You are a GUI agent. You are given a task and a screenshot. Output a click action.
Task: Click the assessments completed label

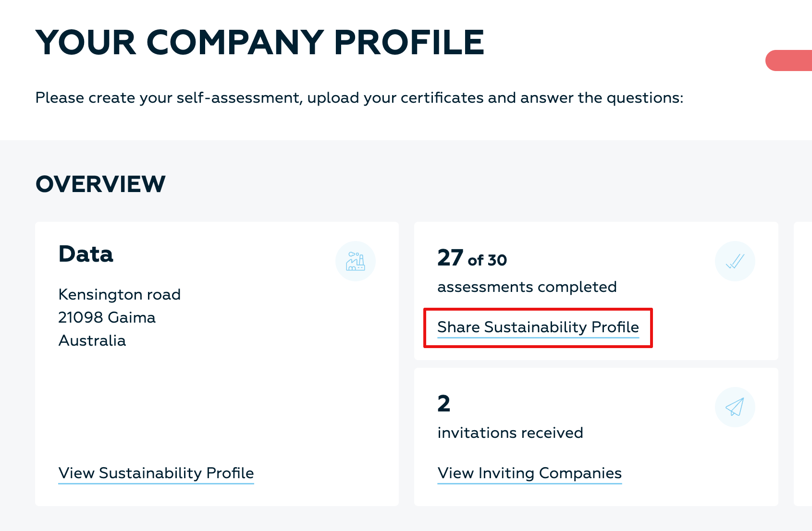[x=527, y=287]
